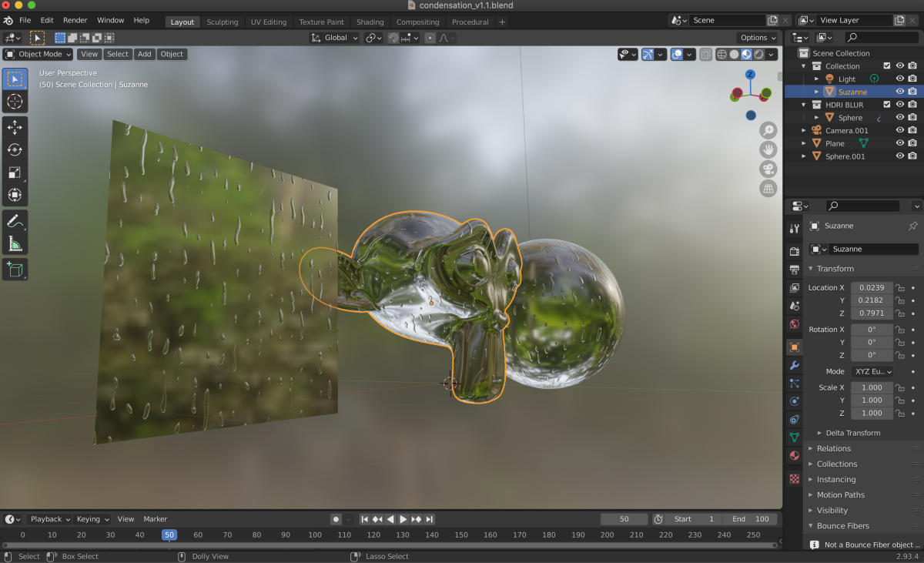Play the animation forward
Image resolution: width=924 pixels, height=563 pixels.
(x=403, y=519)
